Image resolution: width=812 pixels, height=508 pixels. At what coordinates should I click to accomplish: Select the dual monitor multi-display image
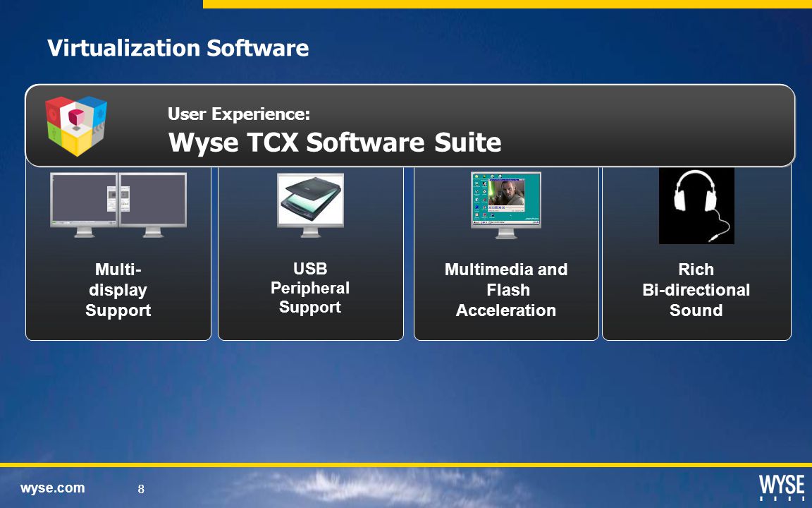click(x=118, y=205)
